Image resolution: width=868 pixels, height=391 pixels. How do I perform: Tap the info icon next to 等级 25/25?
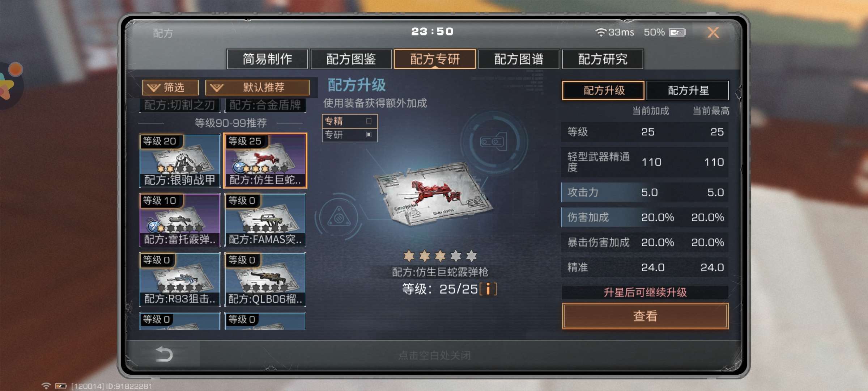[x=488, y=289]
